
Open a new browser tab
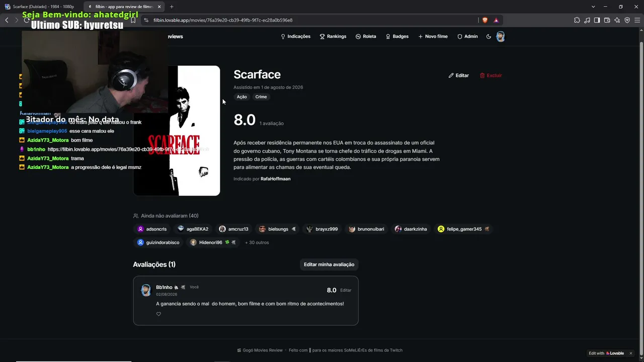coord(172,7)
